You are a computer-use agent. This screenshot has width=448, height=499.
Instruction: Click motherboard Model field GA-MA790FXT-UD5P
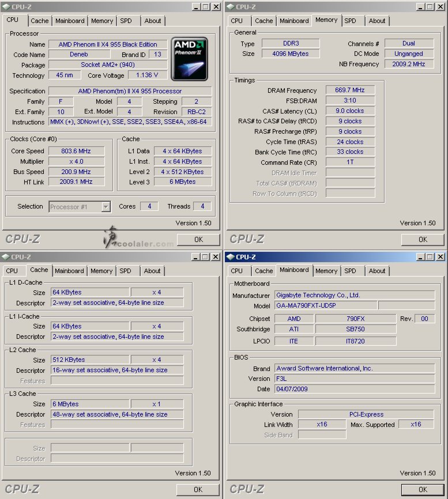[326, 305]
